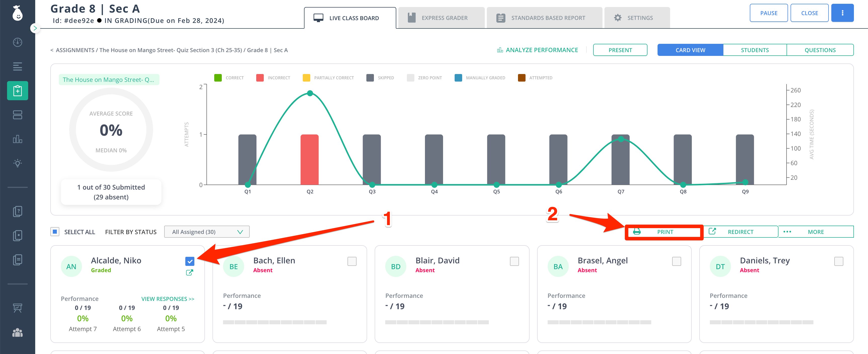Open the Filter By Status dropdown

point(207,232)
